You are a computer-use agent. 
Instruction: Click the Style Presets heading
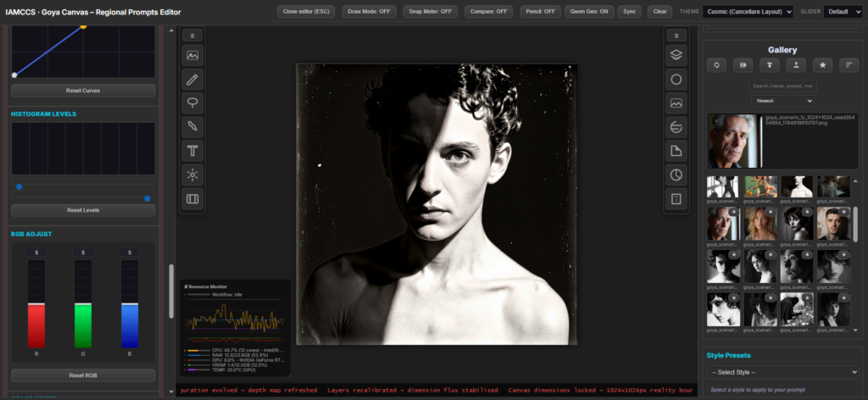[x=728, y=355]
